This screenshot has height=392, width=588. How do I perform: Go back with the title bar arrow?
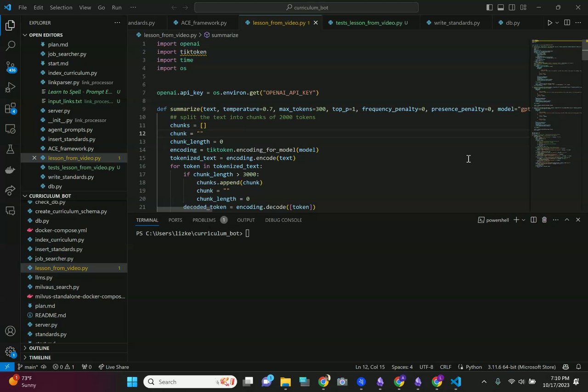174,7
